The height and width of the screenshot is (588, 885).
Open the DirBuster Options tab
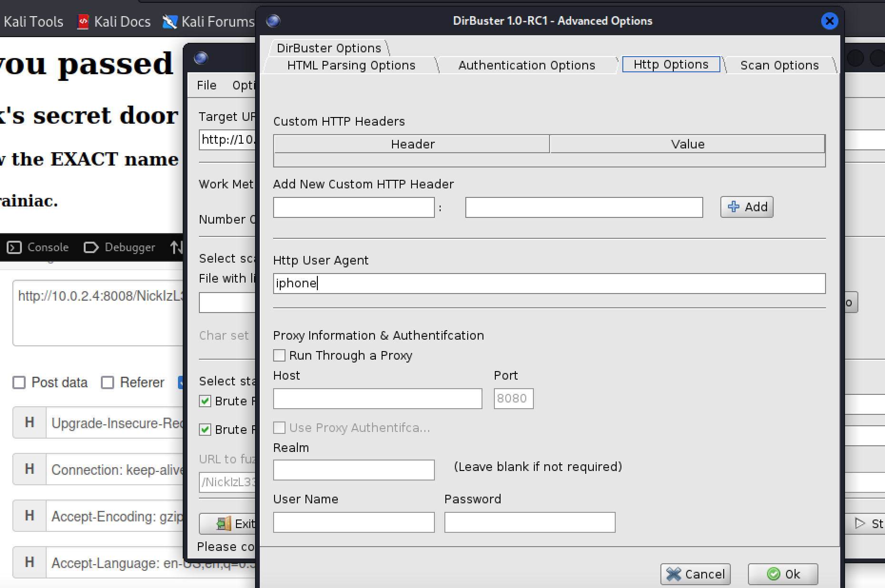pos(329,48)
